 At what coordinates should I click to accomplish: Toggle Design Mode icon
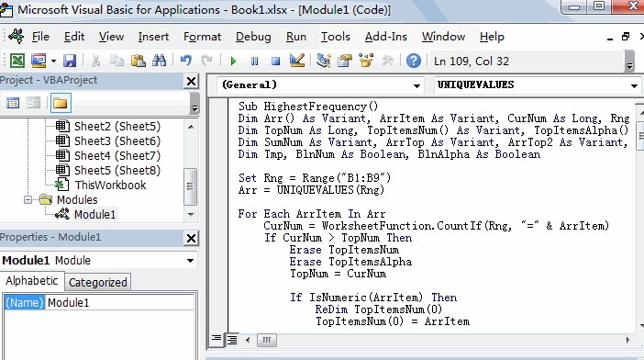[297, 61]
